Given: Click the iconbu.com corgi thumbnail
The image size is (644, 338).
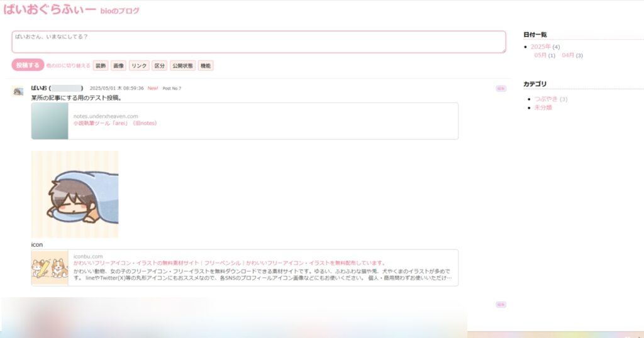Looking at the screenshot, I should pos(50,268).
